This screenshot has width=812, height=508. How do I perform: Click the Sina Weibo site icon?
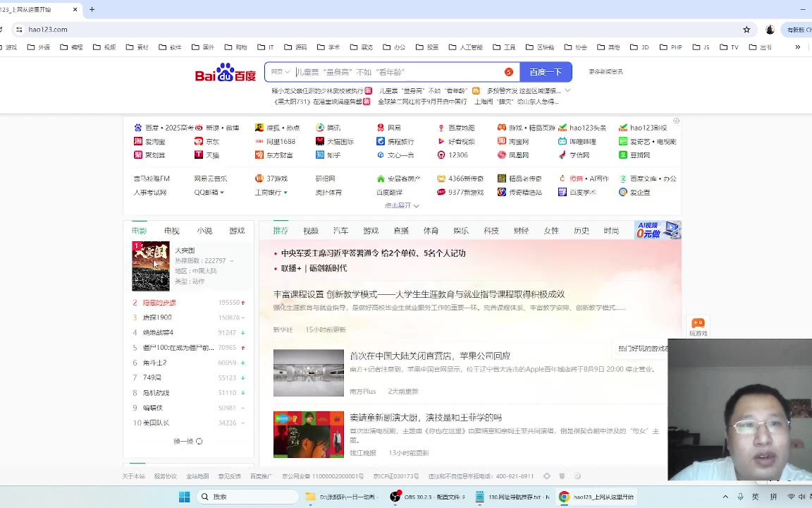pyautogui.click(x=199, y=128)
